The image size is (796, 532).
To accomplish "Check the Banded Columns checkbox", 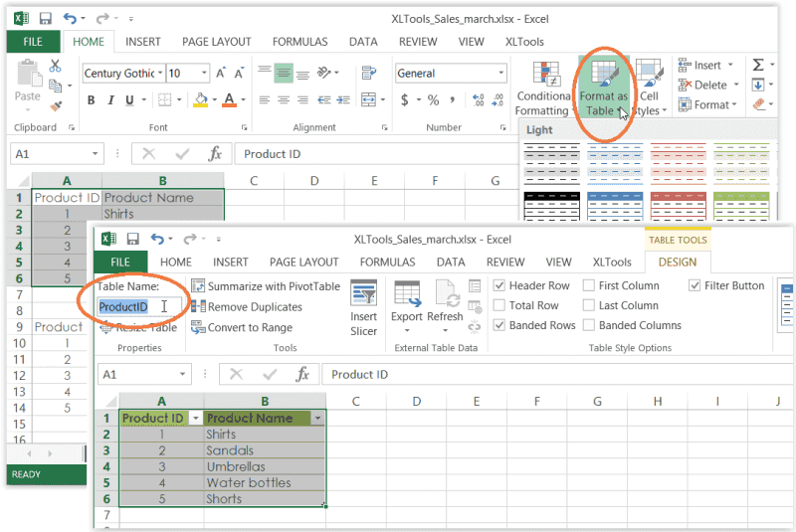I will point(589,325).
